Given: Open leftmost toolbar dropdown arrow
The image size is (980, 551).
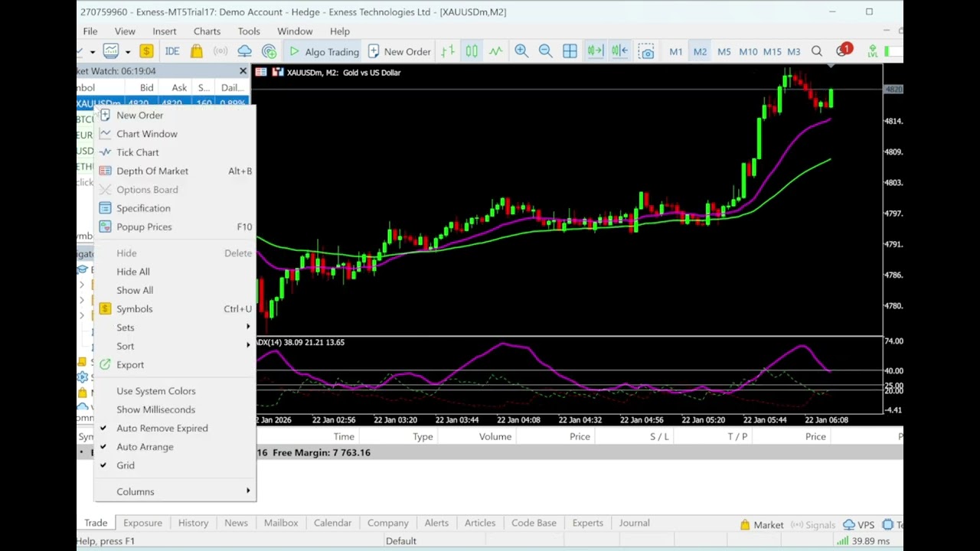Looking at the screenshot, I should click(92, 52).
